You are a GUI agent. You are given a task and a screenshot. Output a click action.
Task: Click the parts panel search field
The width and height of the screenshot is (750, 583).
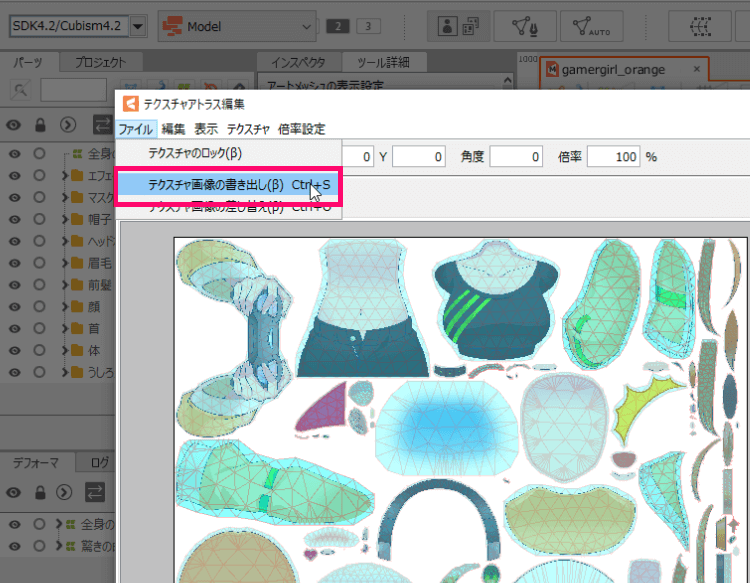pos(73,90)
